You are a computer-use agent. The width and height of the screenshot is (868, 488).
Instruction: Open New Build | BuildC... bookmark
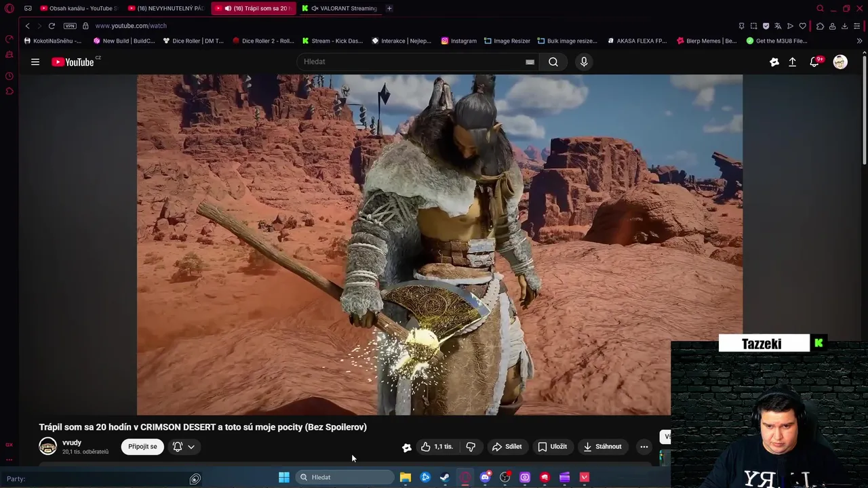tap(124, 41)
